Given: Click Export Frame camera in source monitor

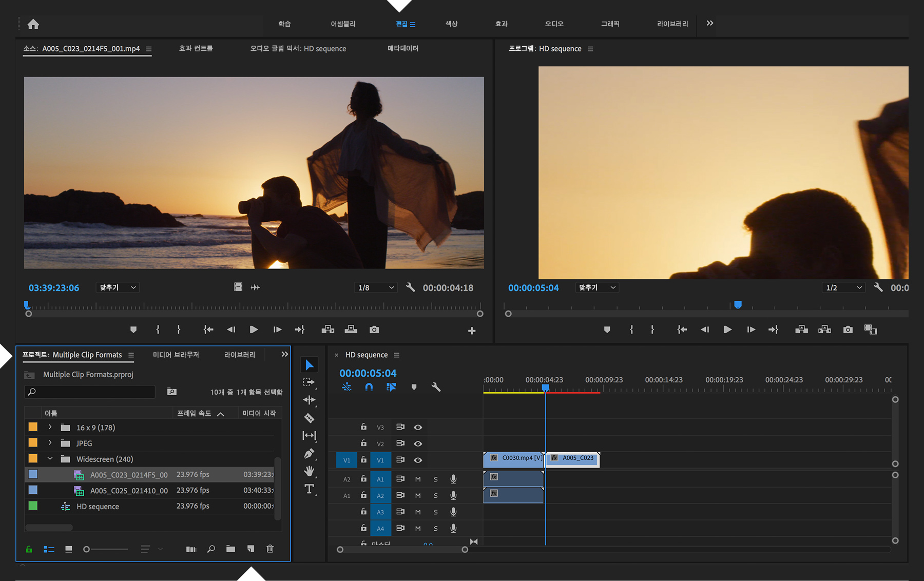Looking at the screenshot, I should (374, 330).
